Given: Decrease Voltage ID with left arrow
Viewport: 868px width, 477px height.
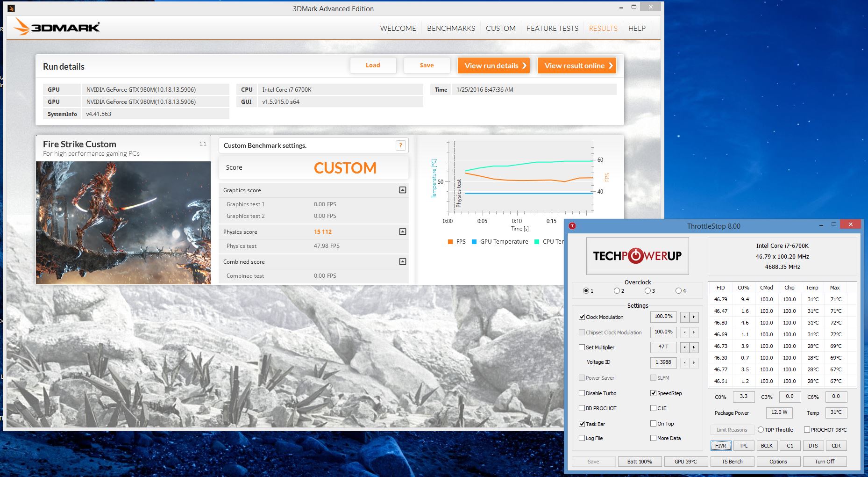Looking at the screenshot, I should click(685, 362).
